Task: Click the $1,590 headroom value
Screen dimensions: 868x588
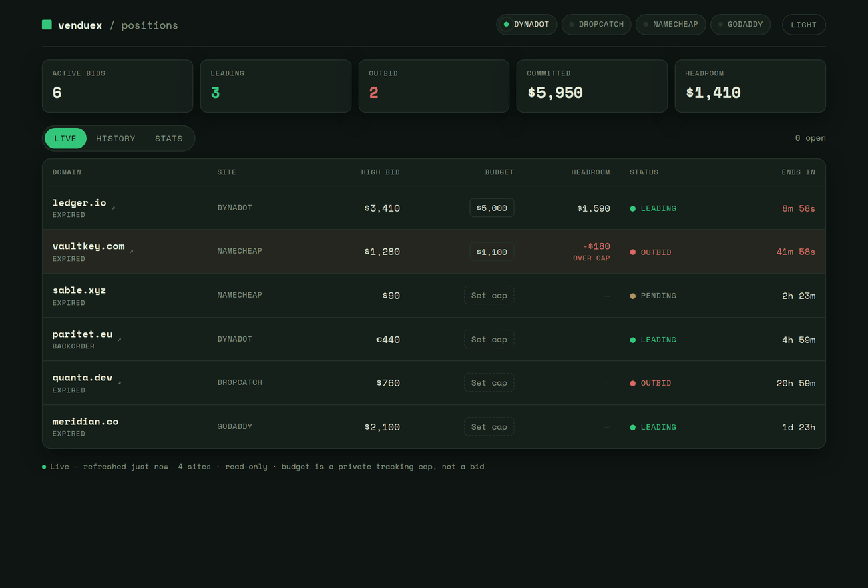Action: [x=594, y=208]
